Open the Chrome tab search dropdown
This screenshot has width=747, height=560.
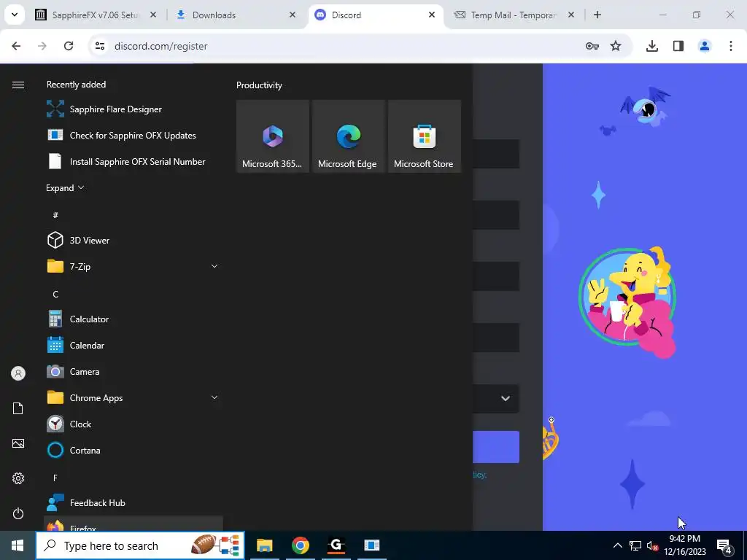15,15
